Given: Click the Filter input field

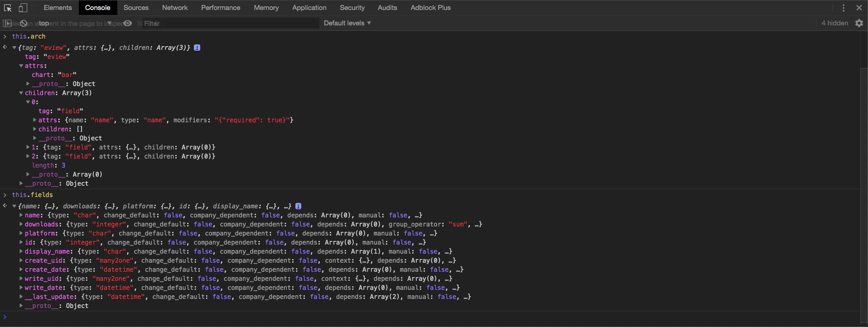Looking at the screenshot, I should tap(229, 23).
